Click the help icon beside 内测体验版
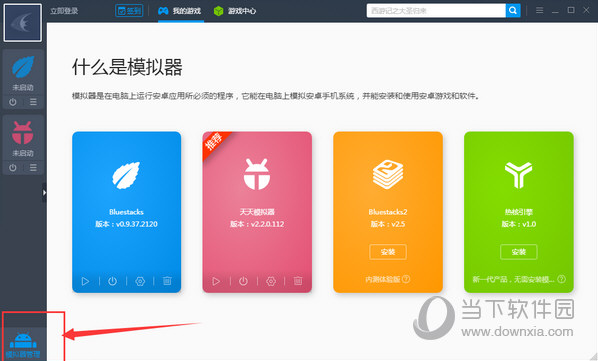 [406, 279]
